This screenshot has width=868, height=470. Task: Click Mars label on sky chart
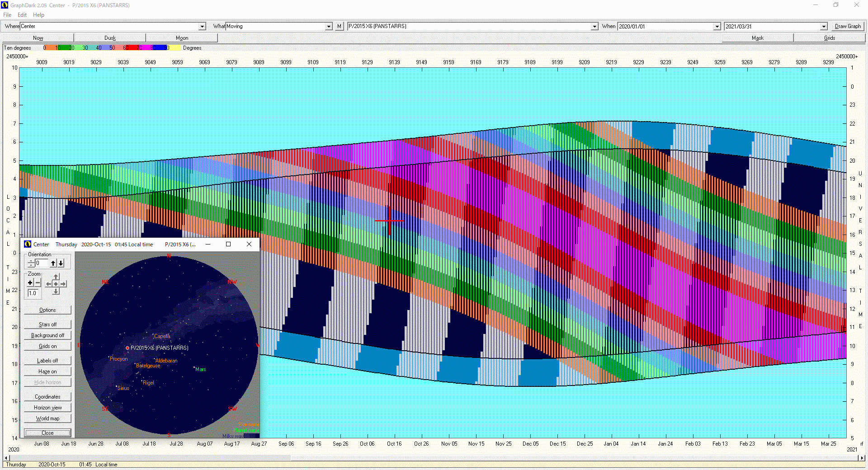pyautogui.click(x=200, y=369)
